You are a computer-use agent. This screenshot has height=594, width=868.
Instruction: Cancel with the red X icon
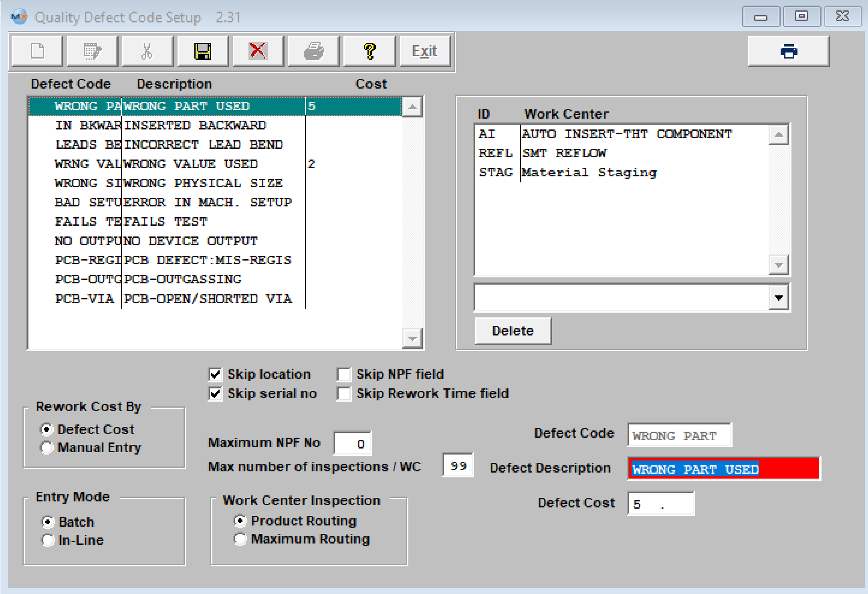(258, 51)
